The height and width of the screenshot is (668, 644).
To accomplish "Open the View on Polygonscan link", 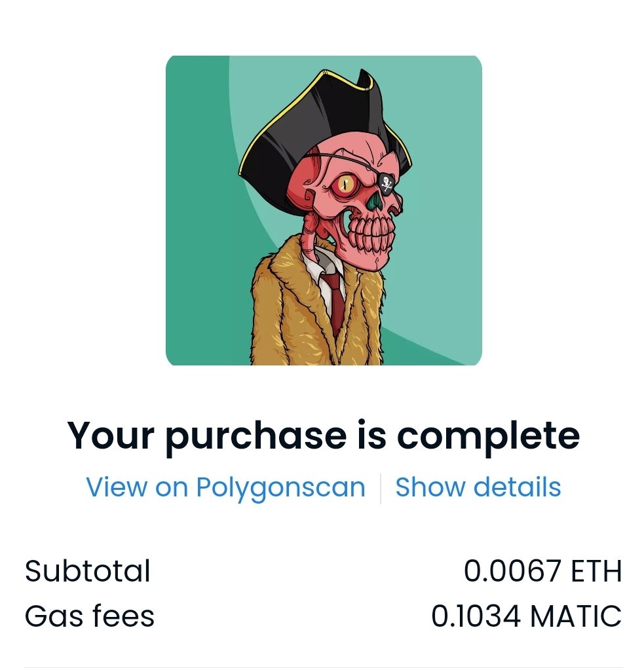I will pos(225,487).
